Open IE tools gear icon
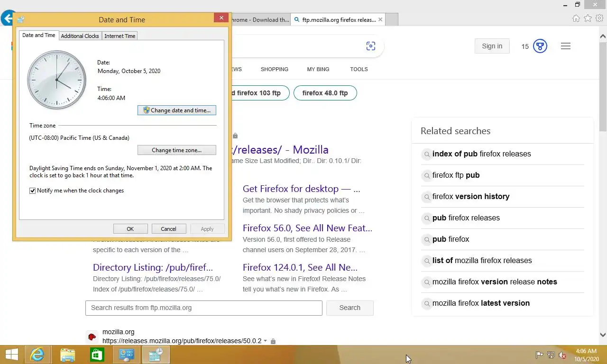 coord(600,18)
